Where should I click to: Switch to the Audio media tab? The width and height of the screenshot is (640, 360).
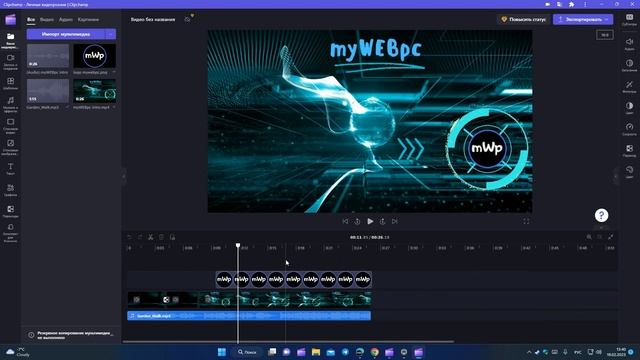click(x=65, y=20)
